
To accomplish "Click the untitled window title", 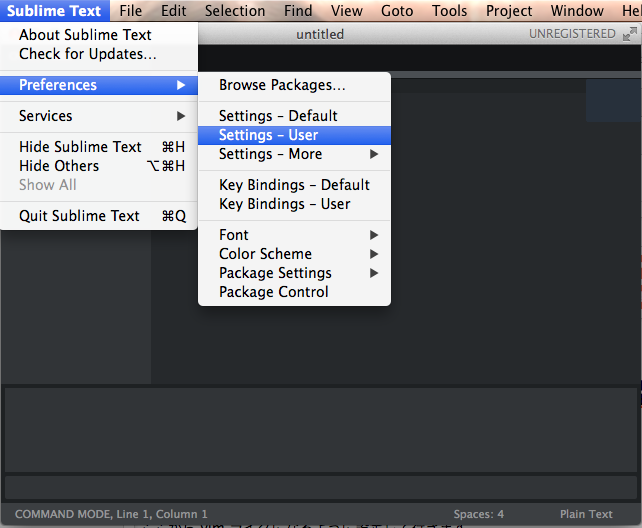I will (x=320, y=34).
